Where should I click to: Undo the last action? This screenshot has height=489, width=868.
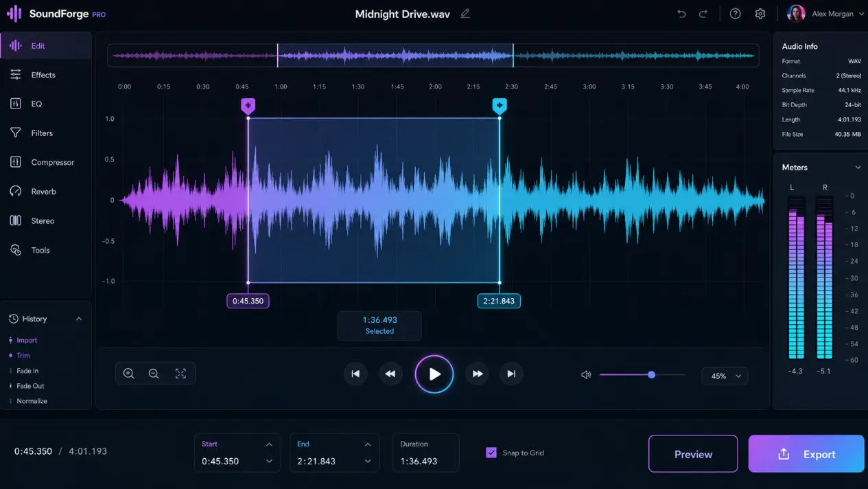[681, 14]
